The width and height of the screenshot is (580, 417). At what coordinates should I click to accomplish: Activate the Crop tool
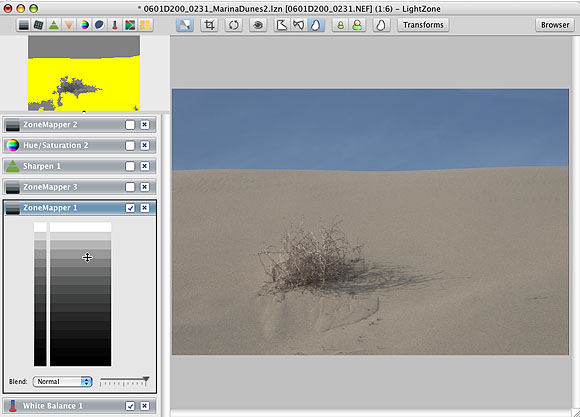pos(209,25)
